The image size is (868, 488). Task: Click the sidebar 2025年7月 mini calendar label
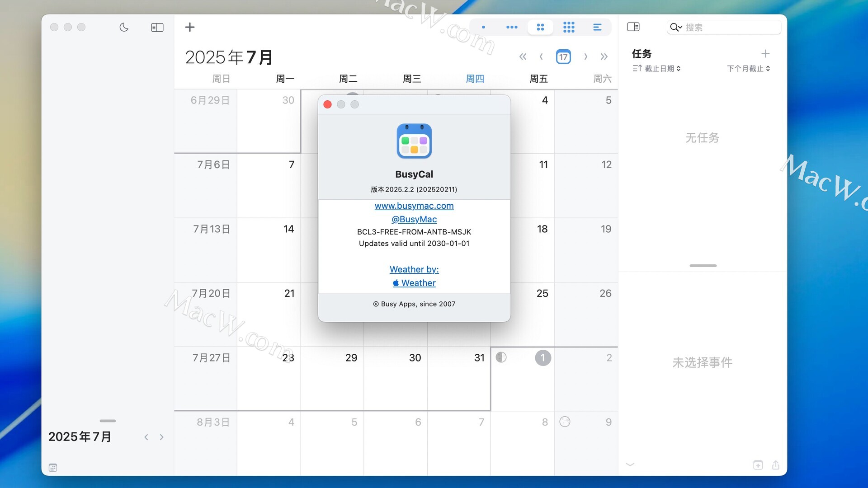click(80, 436)
